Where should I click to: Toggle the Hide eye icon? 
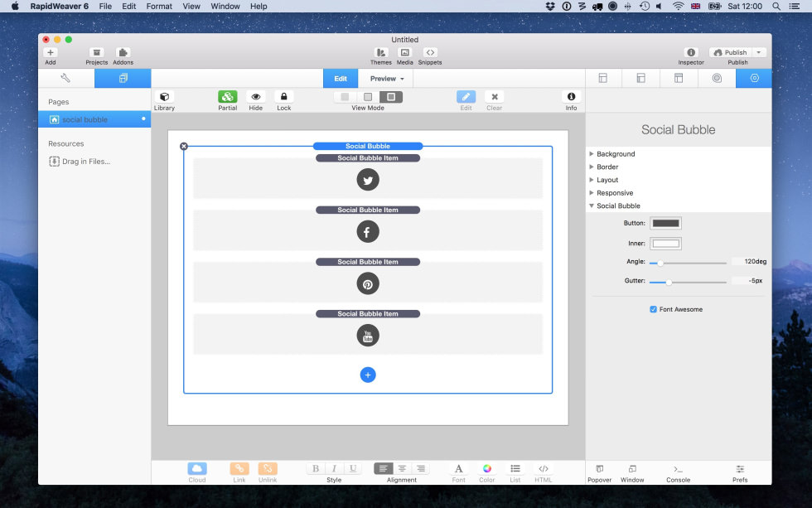pyautogui.click(x=256, y=97)
